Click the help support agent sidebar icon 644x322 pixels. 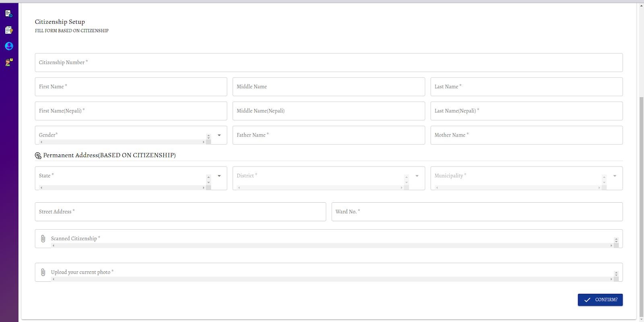pyautogui.click(x=8, y=62)
